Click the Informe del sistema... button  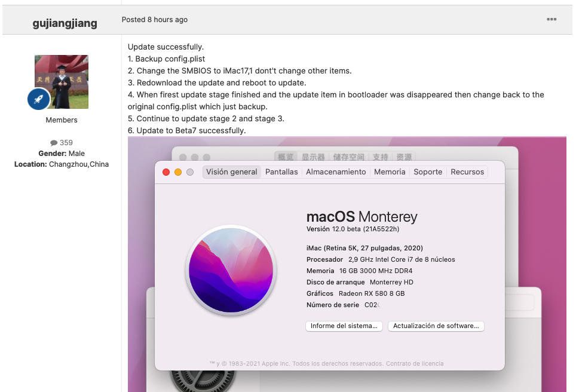(344, 326)
